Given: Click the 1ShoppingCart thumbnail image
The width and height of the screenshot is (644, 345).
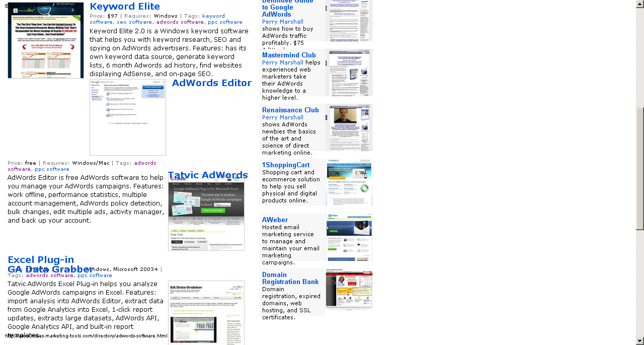Looking at the screenshot, I should click(350, 182).
